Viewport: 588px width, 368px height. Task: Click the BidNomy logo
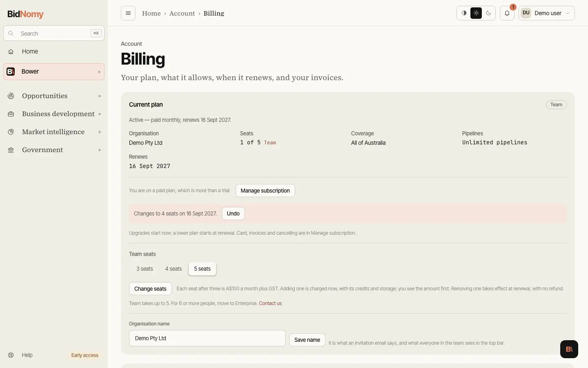pyautogui.click(x=25, y=14)
